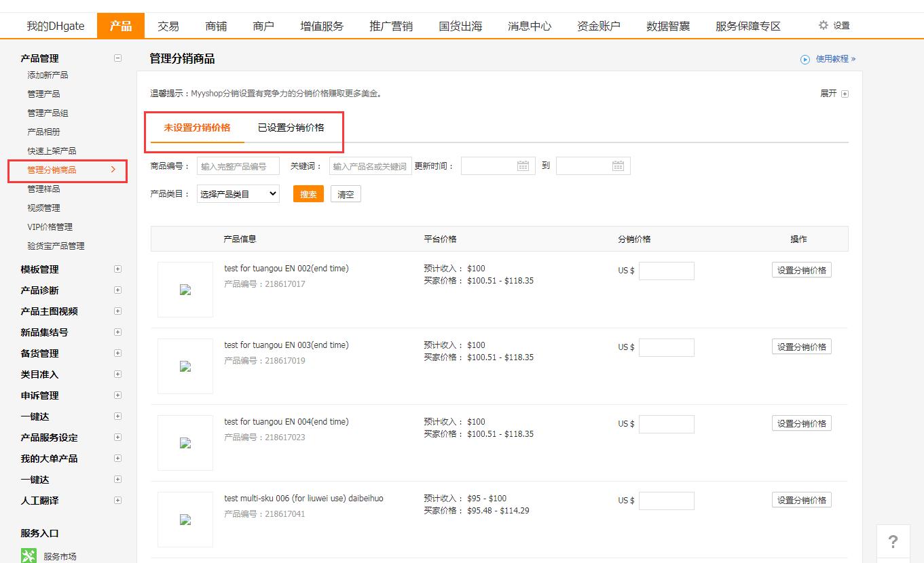
Task: Click the play icon beside 使用教程
Action: (804, 59)
